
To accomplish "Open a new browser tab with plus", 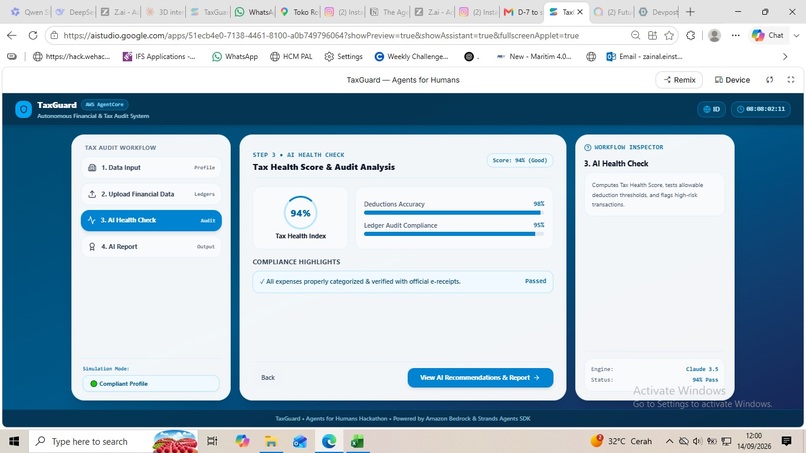I will [x=690, y=12].
